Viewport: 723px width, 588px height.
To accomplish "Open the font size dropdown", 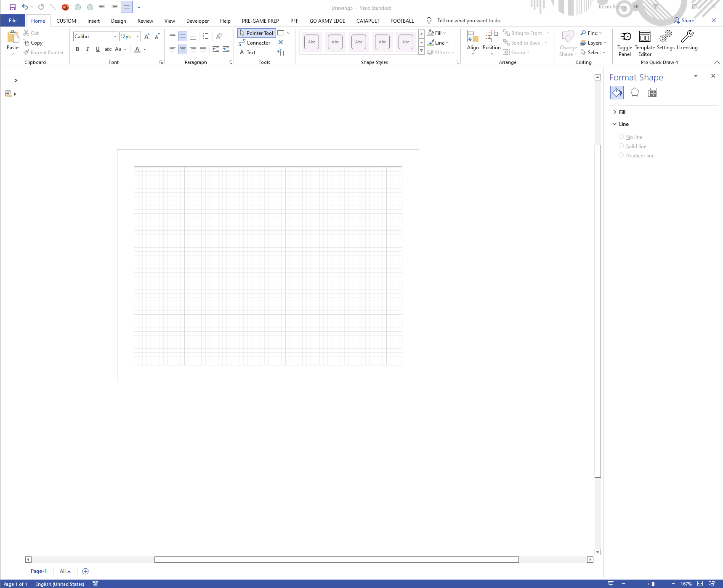I will click(138, 37).
